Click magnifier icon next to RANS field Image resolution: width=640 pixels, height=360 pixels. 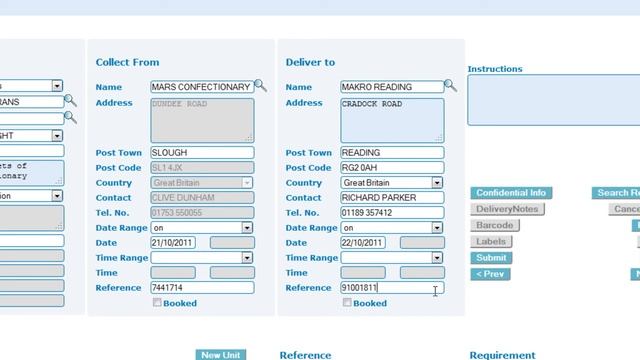pyautogui.click(x=70, y=100)
